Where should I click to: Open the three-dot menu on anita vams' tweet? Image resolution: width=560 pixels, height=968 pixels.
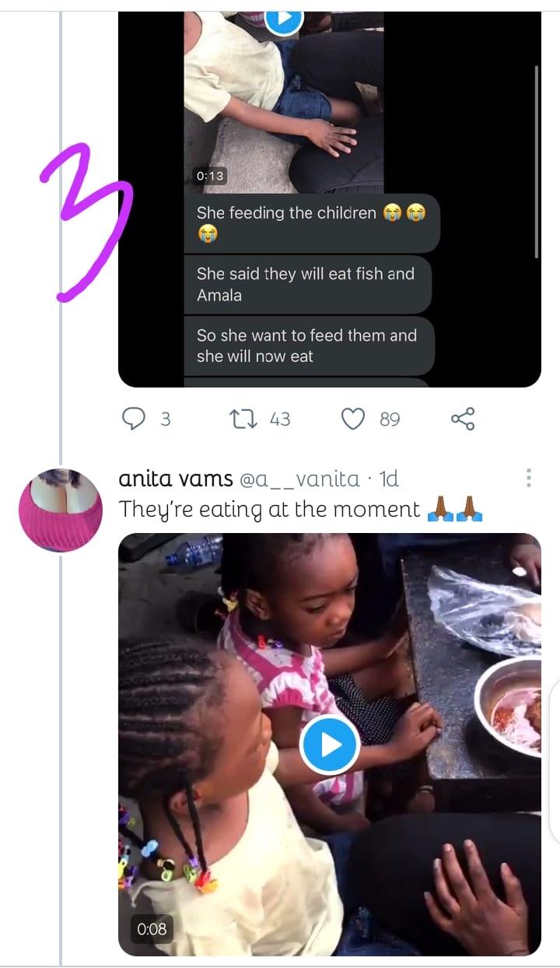coord(529,479)
